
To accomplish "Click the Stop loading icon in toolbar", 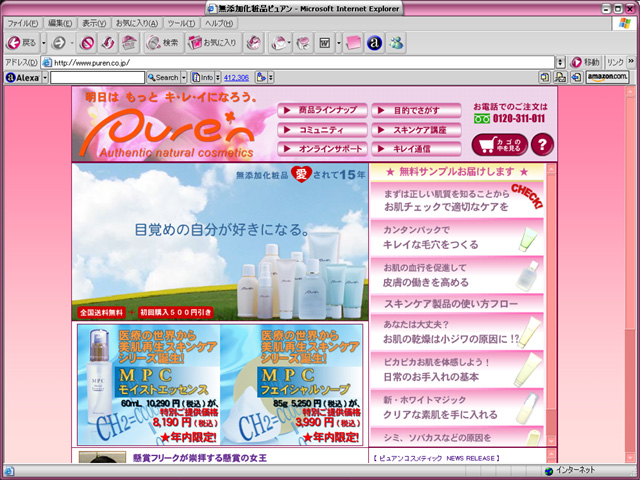I will pos(87,43).
